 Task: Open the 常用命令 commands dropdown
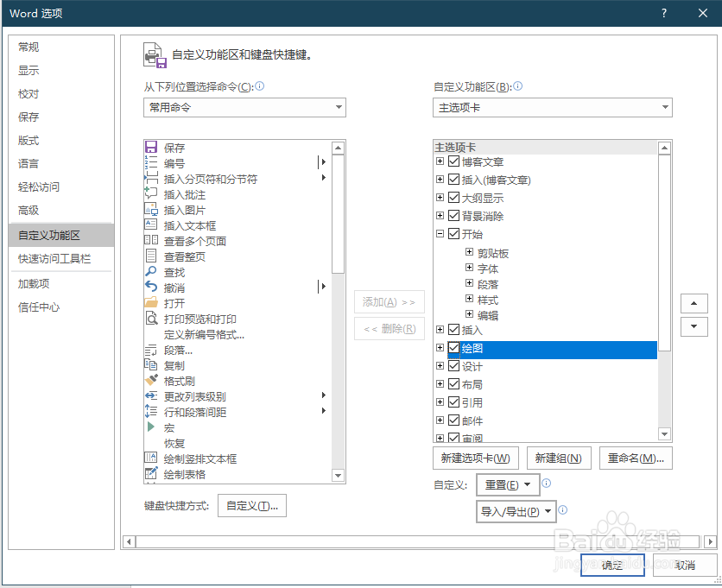(x=244, y=107)
